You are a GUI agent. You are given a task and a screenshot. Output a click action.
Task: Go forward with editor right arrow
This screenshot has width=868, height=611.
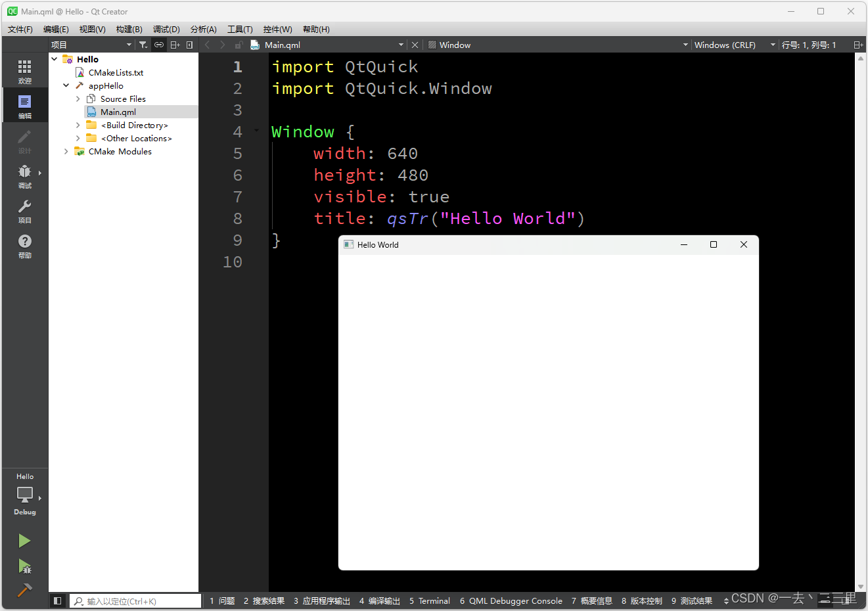tap(223, 45)
